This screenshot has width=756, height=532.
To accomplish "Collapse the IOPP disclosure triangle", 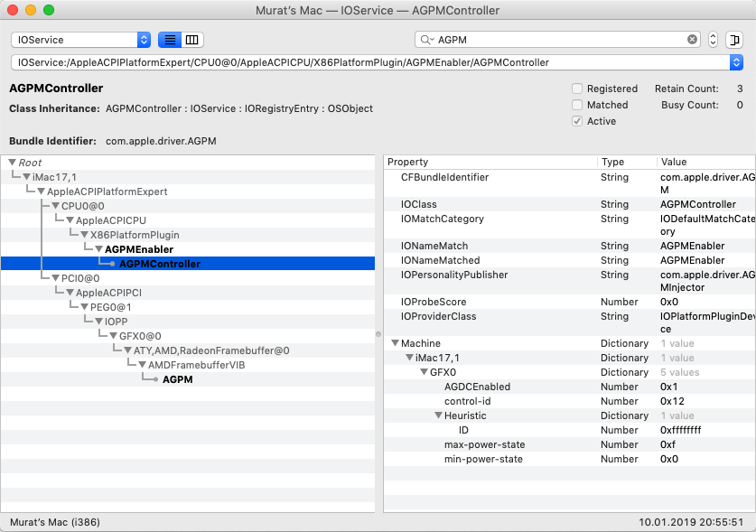I will (99, 322).
